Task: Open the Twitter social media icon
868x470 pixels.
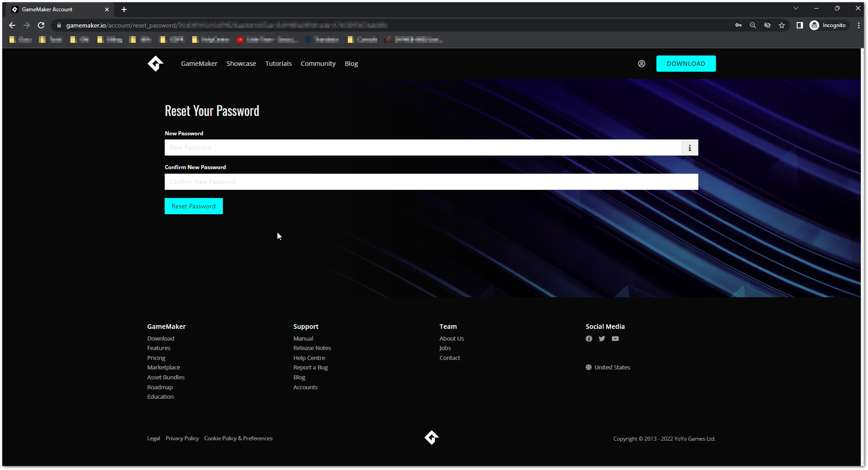Action: (602, 339)
